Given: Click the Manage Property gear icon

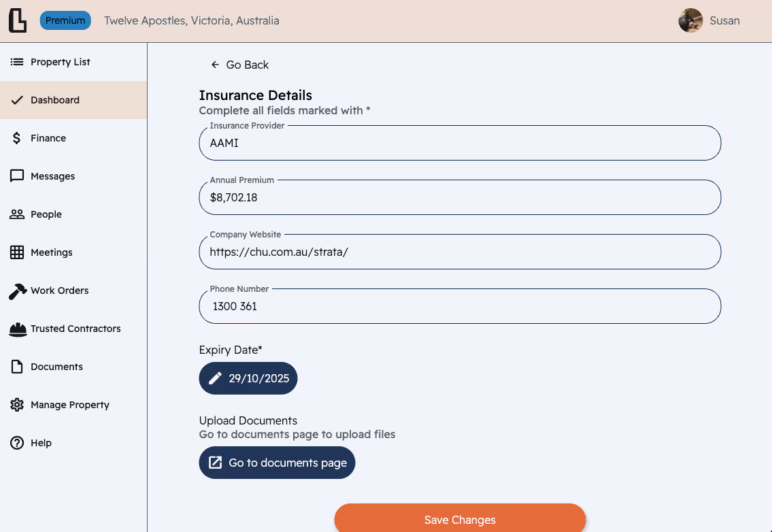Looking at the screenshot, I should [17, 405].
